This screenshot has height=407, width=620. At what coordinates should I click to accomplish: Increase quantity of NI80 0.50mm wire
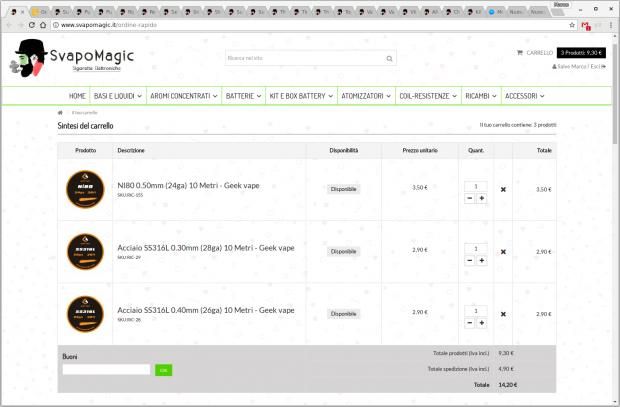[482, 198]
